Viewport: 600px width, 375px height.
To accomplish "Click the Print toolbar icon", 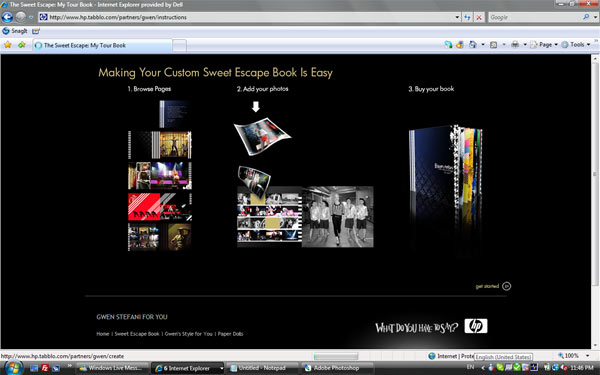I will (x=515, y=45).
